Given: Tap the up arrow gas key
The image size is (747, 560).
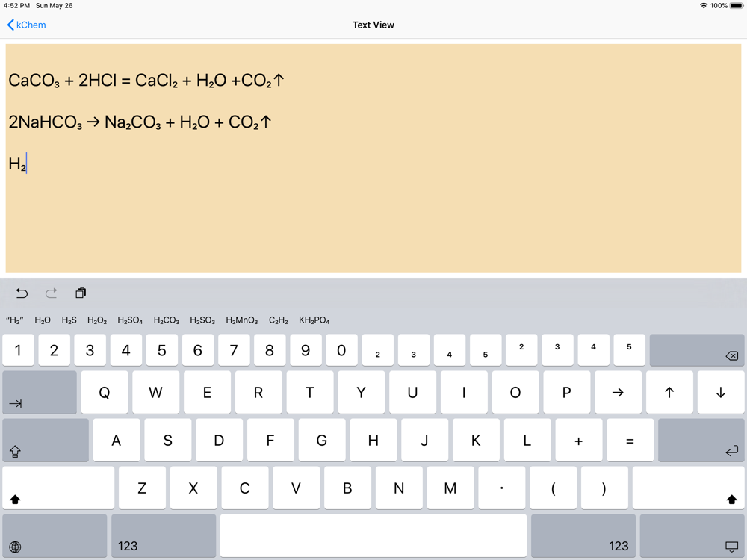Looking at the screenshot, I should click(x=669, y=392).
